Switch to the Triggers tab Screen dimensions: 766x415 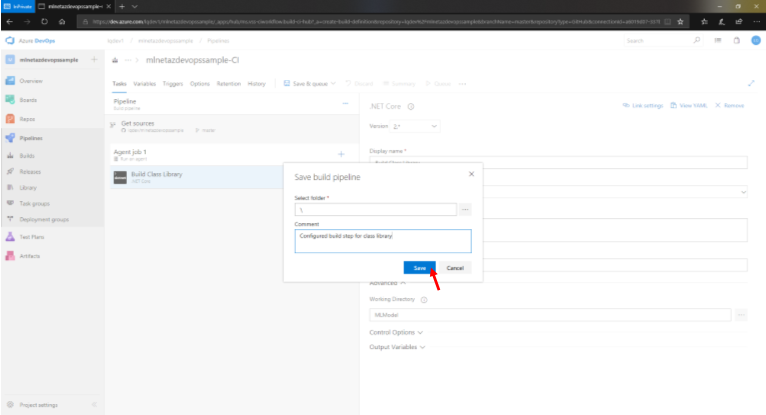click(x=172, y=84)
